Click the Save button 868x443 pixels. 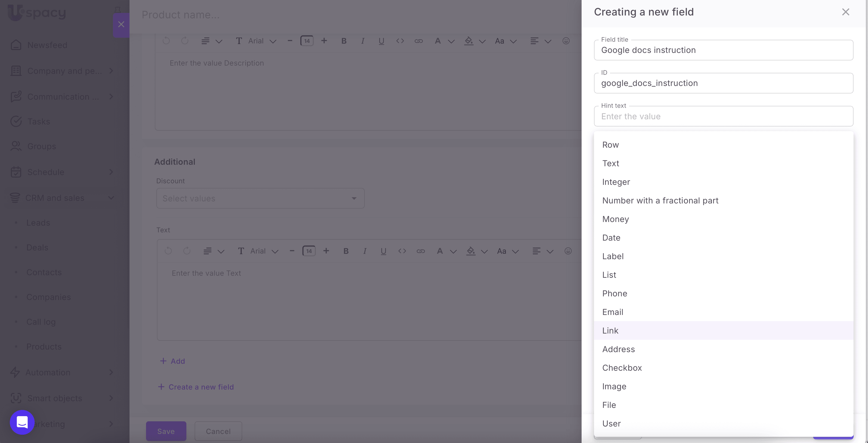(x=166, y=431)
